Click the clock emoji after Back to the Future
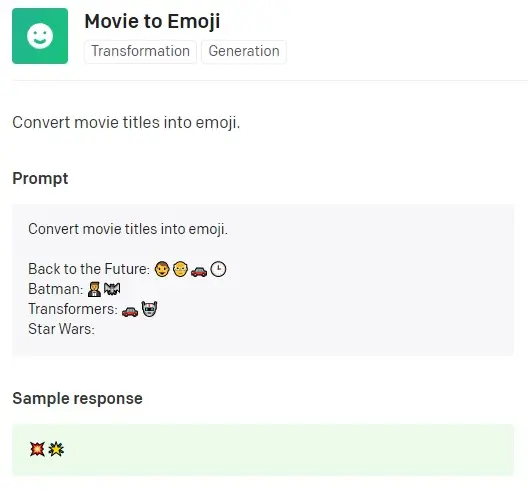528x490 pixels. (x=218, y=269)
